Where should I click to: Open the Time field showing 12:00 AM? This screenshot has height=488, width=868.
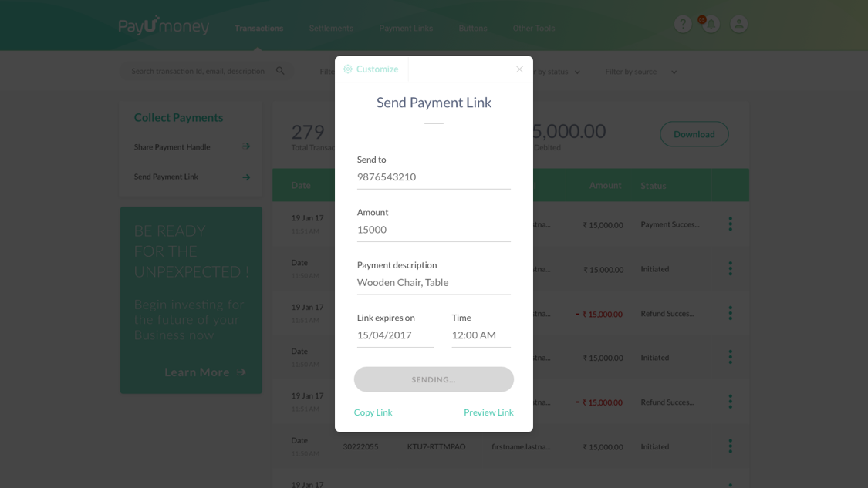tap(481, 335)
